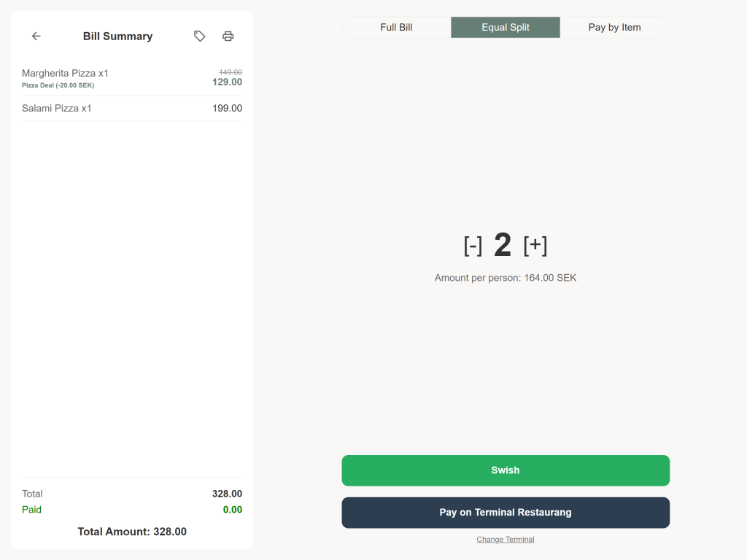Switch to the Full Bill tab
This screenshot has height=560, width=747.
point(396,27)
